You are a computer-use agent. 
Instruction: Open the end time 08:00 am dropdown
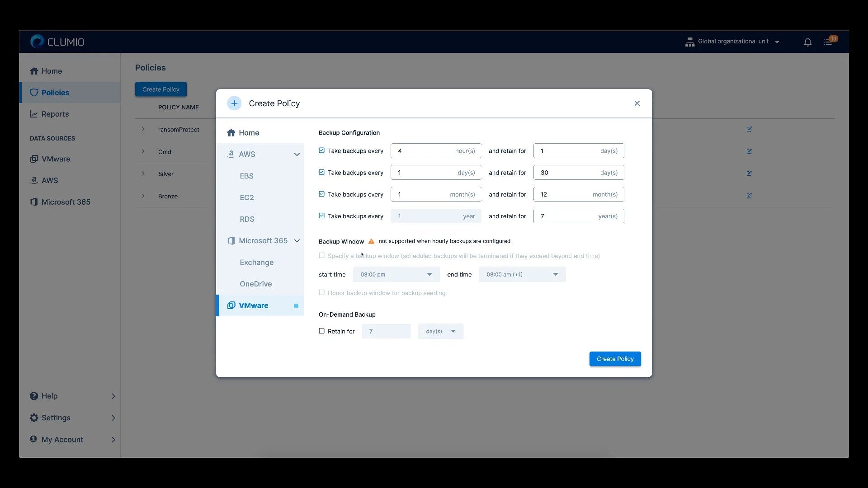[523, 274]
